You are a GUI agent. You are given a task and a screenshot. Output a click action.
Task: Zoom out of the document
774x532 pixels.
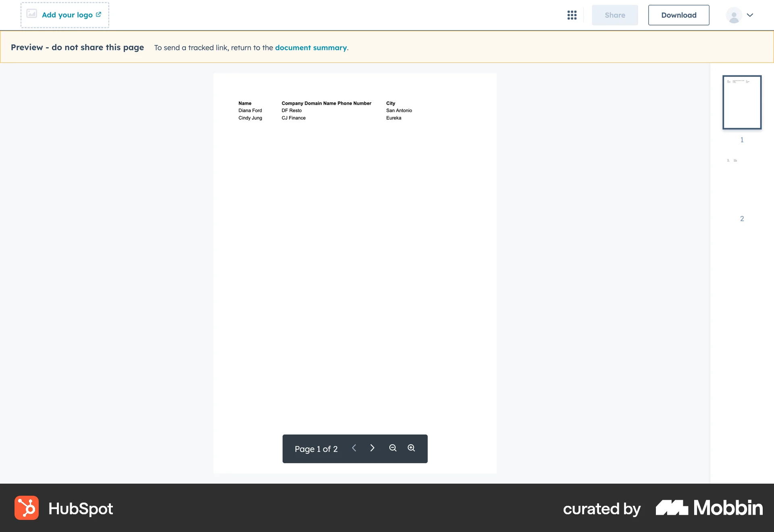393,448
